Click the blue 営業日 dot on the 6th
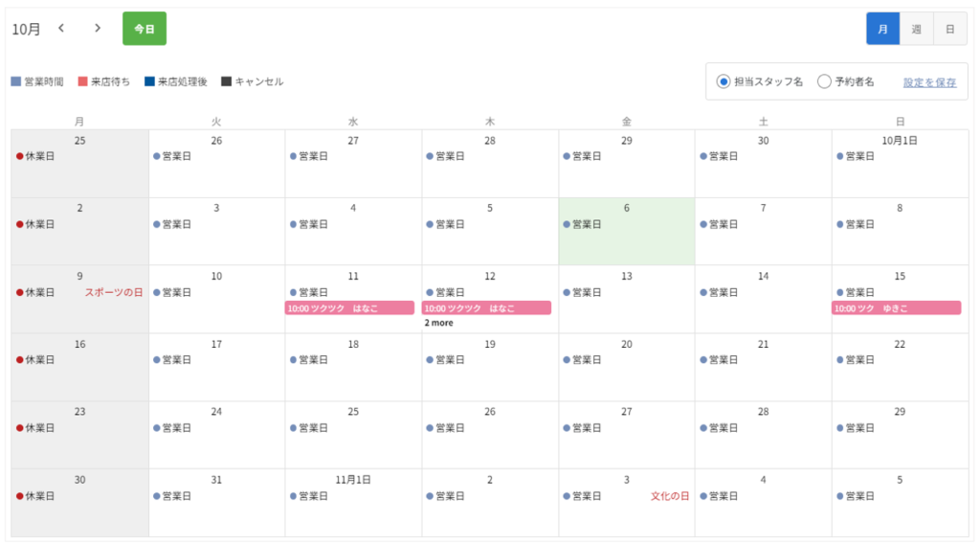 coord(567,225)
